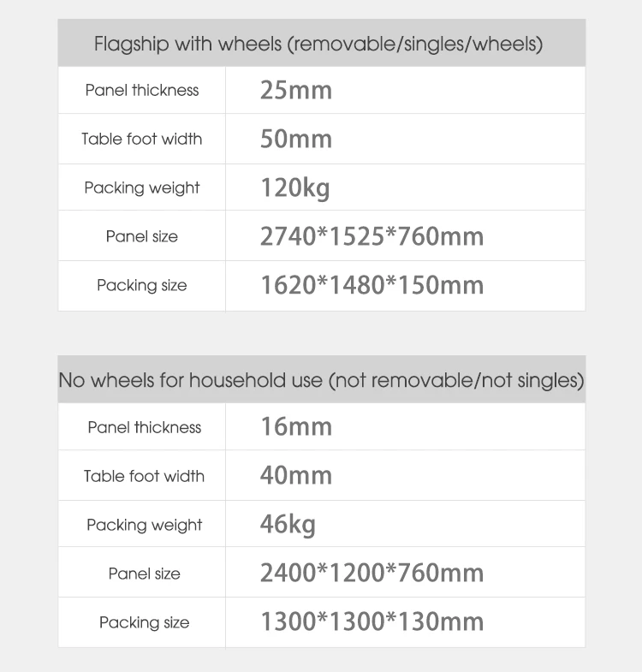Click 'Panel size' label in Flagship table
The height and width of the screenshot is (672, 642).
(142, 236)
